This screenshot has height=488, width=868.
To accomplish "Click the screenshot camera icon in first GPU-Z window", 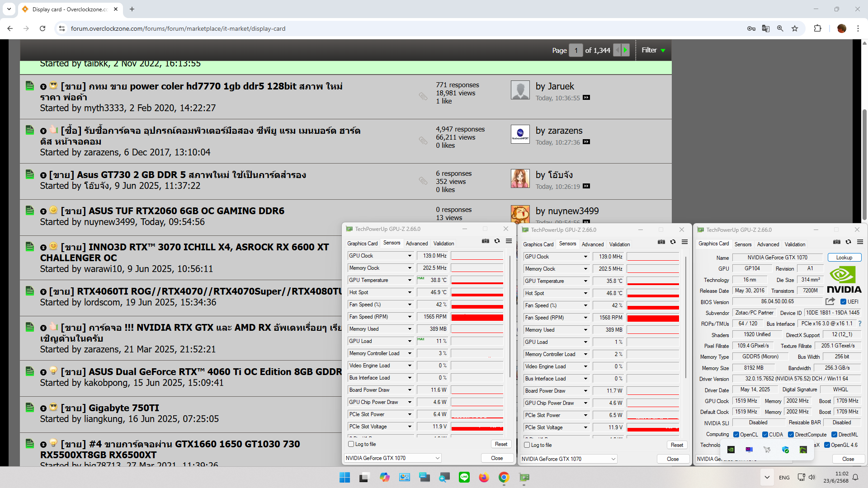I will pos(486,241).
